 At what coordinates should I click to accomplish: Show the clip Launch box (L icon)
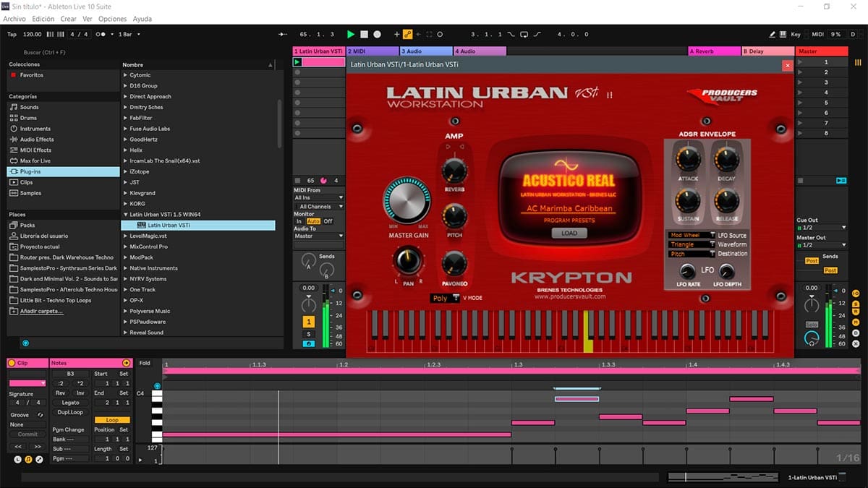pos(17,459)
